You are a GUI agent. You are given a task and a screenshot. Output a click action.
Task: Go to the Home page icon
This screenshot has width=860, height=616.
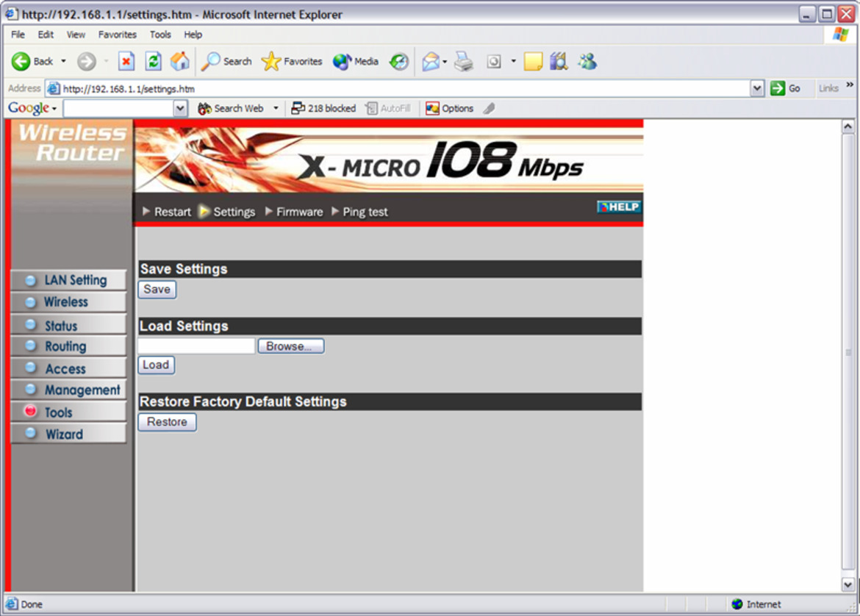pyautogui.click(x=180, y=62)
